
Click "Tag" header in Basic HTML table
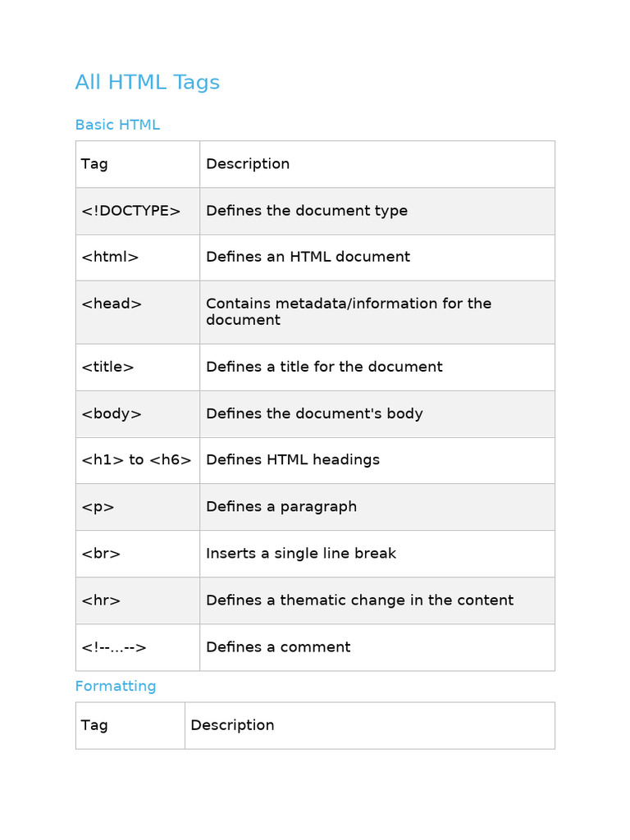point(94,164)
